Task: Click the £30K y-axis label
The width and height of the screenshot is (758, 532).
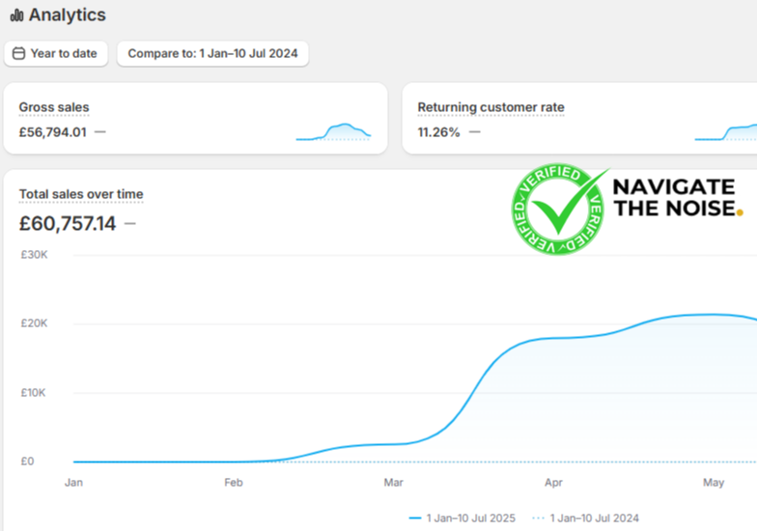Action: click(34, 255)
